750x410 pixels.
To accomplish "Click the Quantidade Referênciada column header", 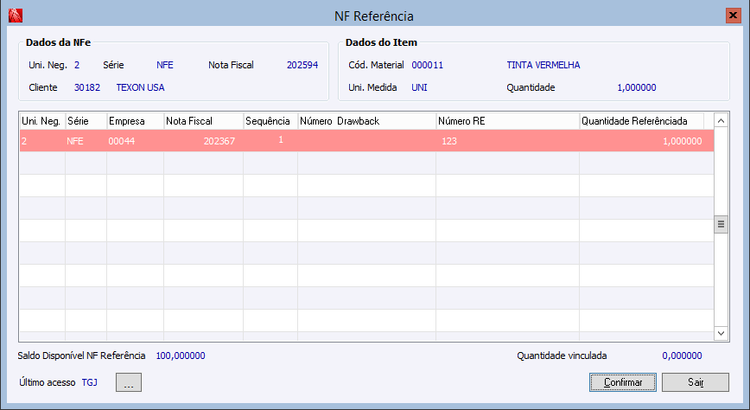I will coord(641,121).
